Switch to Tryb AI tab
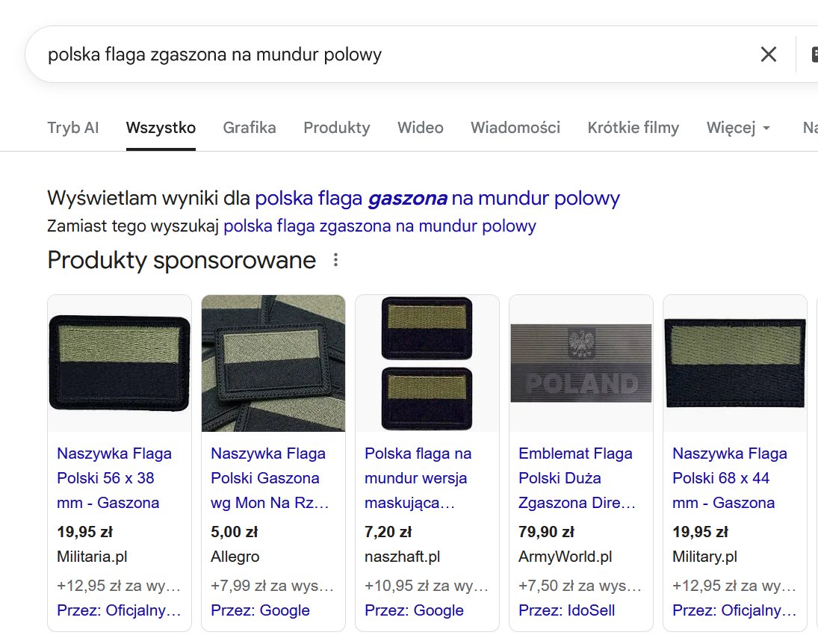This screenshot has height=644, width=818. 73,127
